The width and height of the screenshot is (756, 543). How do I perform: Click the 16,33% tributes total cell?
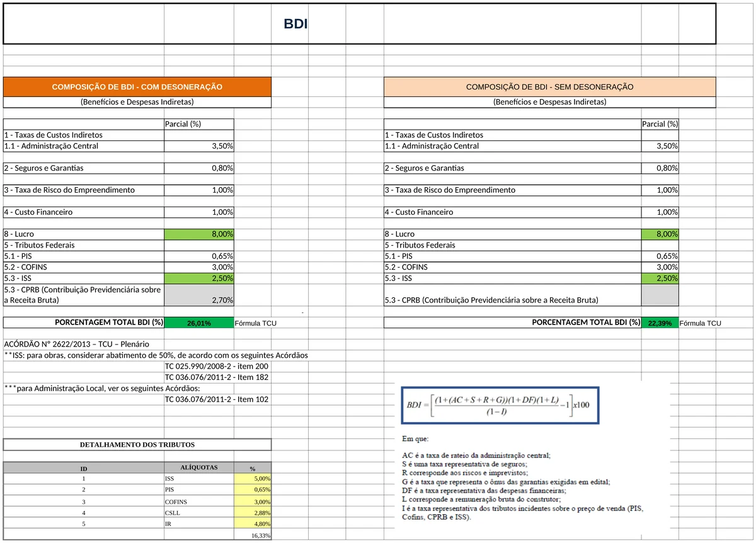pos(253,535)
